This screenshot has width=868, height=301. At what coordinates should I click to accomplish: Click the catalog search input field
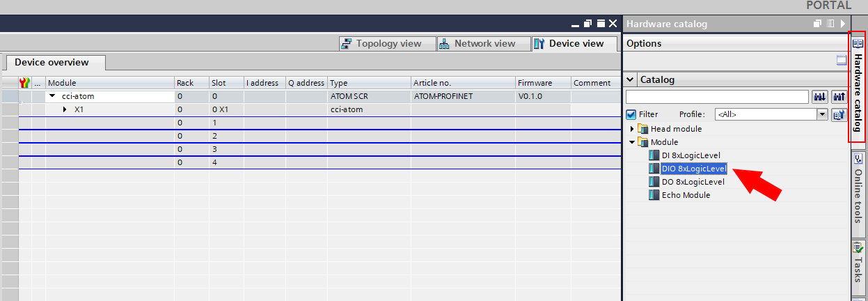coord(717,97)
